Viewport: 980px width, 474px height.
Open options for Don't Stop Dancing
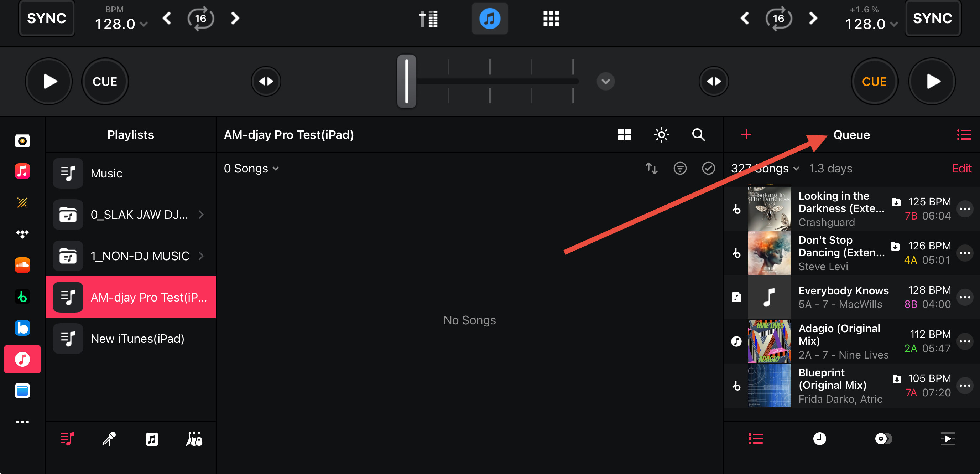[x=965, y=253]
